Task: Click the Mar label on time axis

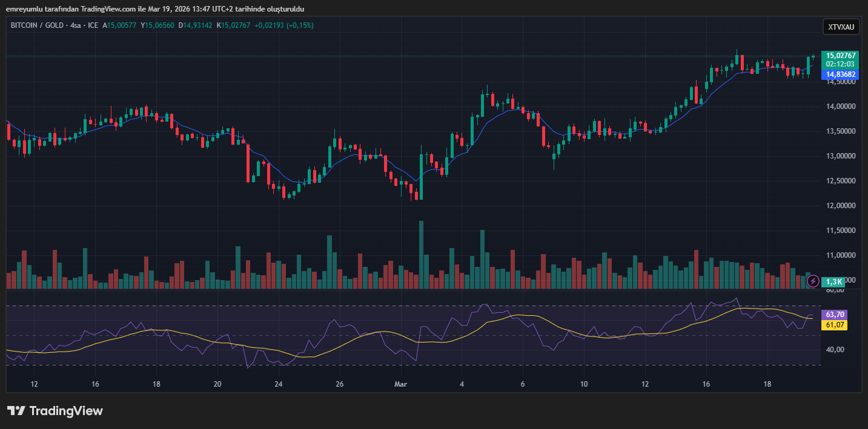Action: coord(400,384)
